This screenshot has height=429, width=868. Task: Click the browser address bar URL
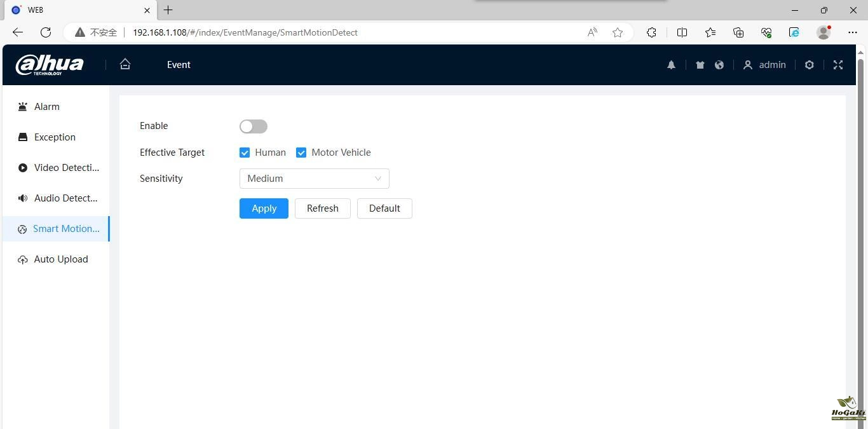click(245, 32)
